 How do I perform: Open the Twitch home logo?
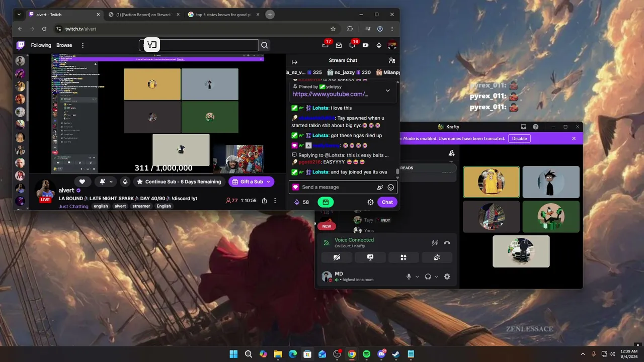coord(21,45)
